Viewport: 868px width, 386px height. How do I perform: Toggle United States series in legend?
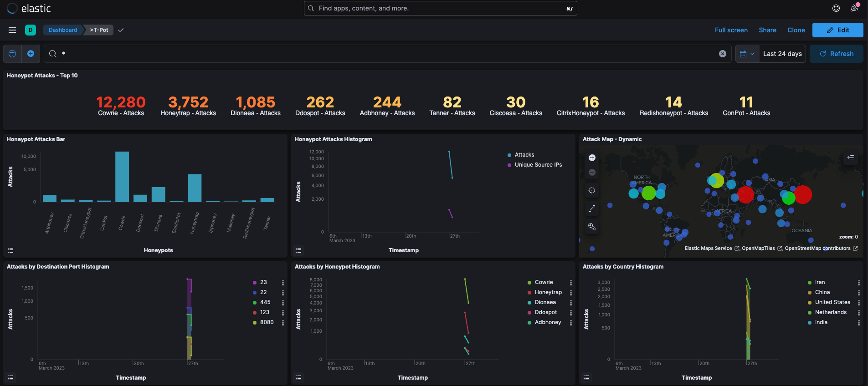[832, 302]
